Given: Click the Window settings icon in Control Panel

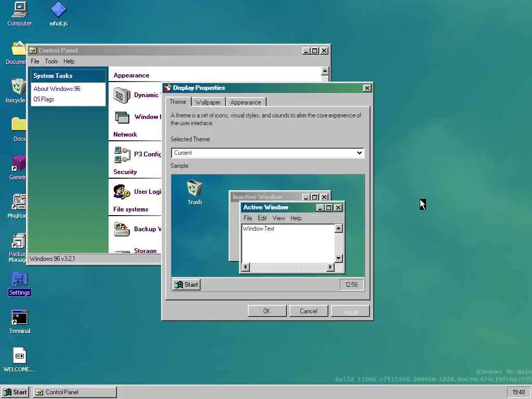Looking at the screenshot, I should click(x=122, y=117).
